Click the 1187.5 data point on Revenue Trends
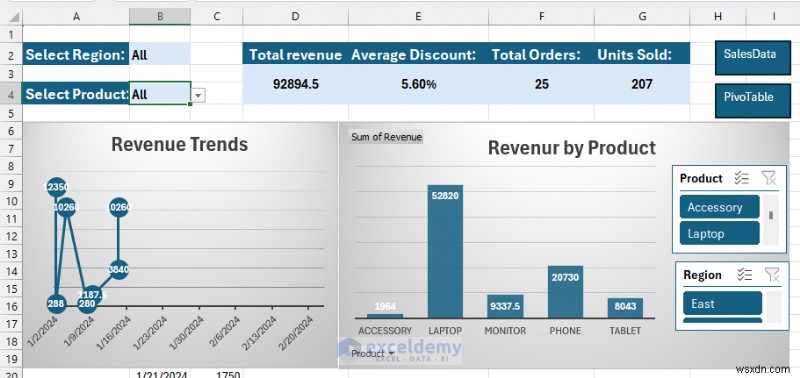The height and width of the screenshot is (378, 800). click(92, 295)
